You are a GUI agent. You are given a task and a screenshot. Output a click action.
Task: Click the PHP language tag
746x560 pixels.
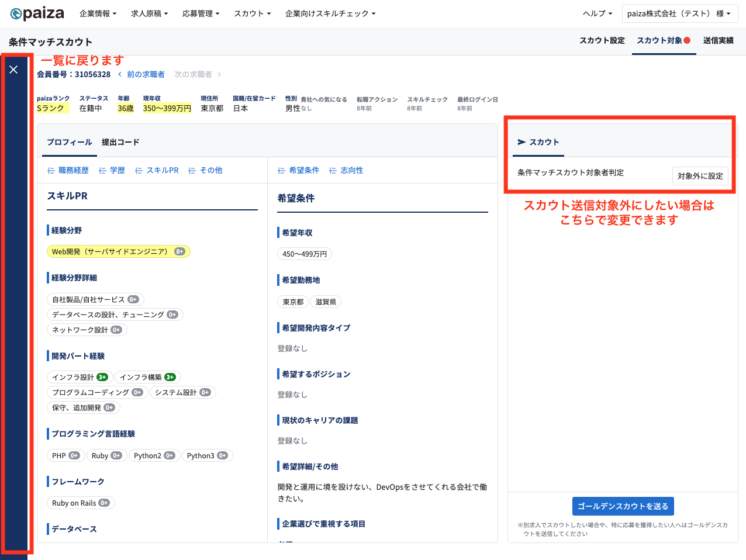pyautogui.click(x=66, y=455)
